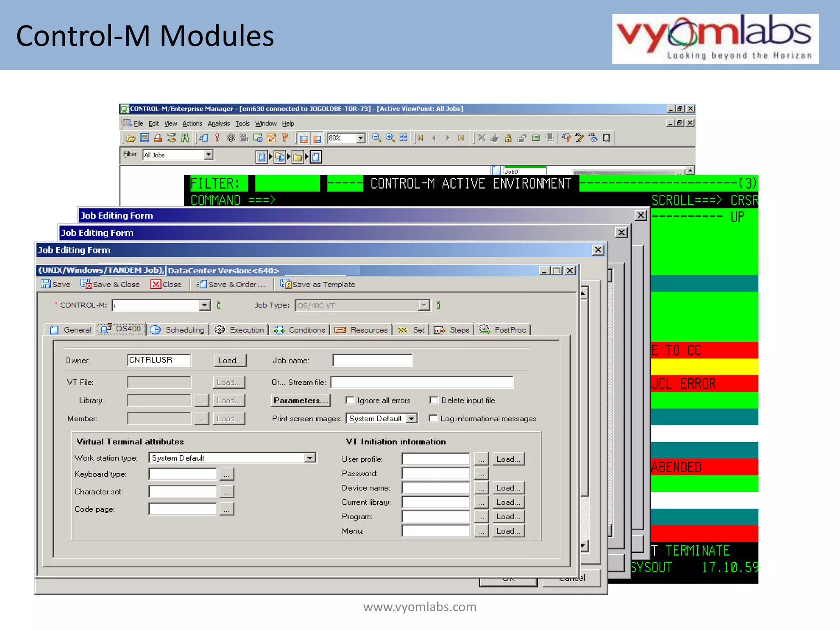This screenshot has height=630, width=840.
Task: Click the vertical scrollbar of second Job Editing Form
Action: click(x=610, y=402)
